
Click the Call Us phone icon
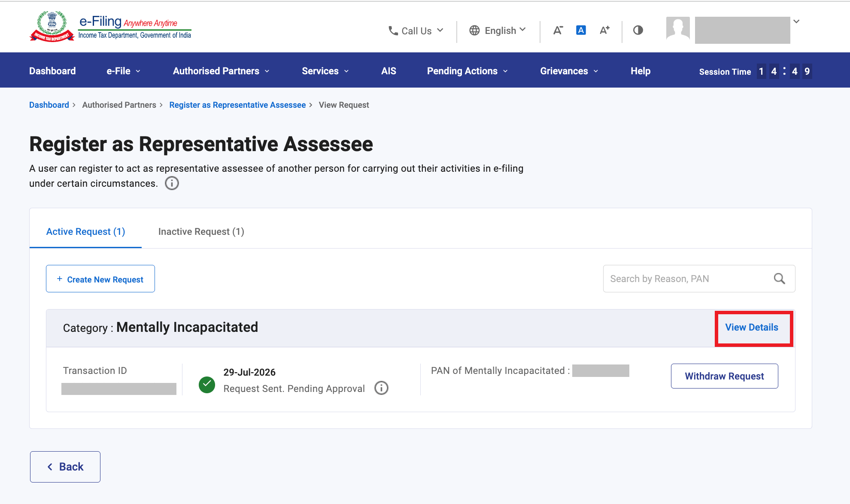click(393, 30)
